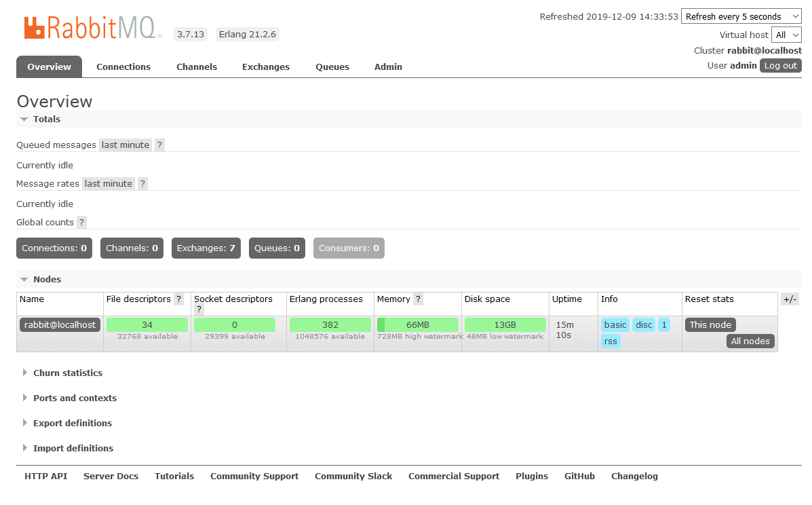Click the disc info tag
Screen dimensions: 812x505
click(x=644, y=324)
